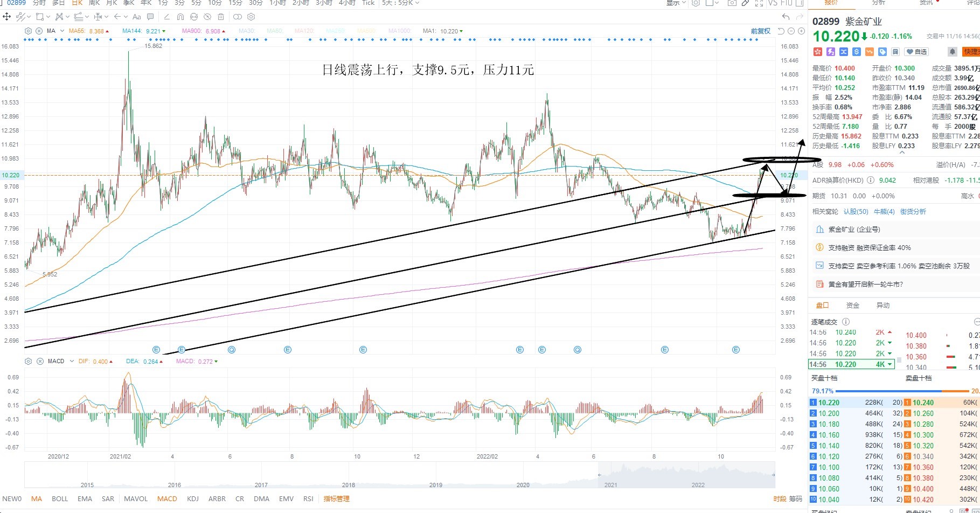The image size is (980, 513).
Task: Open the MACD indicator type dropdown
Action: pyautogui.click(x=72, y=361)
